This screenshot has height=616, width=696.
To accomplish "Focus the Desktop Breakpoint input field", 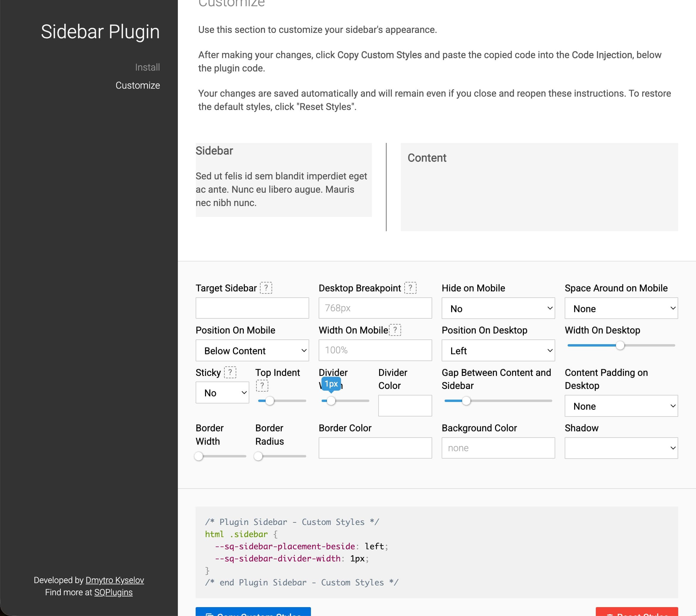I will (x=375, y=308).
